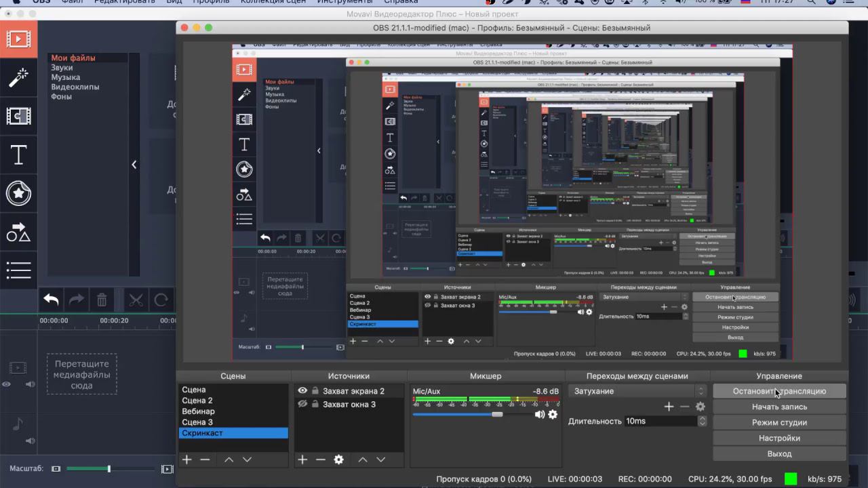Select the Сцена 3 scene

click(233, 422)
